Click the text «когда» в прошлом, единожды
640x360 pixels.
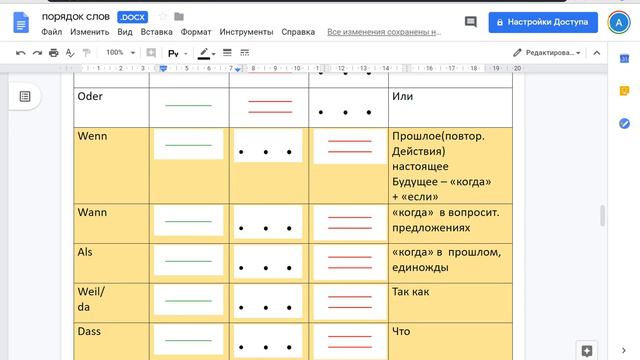447,260
